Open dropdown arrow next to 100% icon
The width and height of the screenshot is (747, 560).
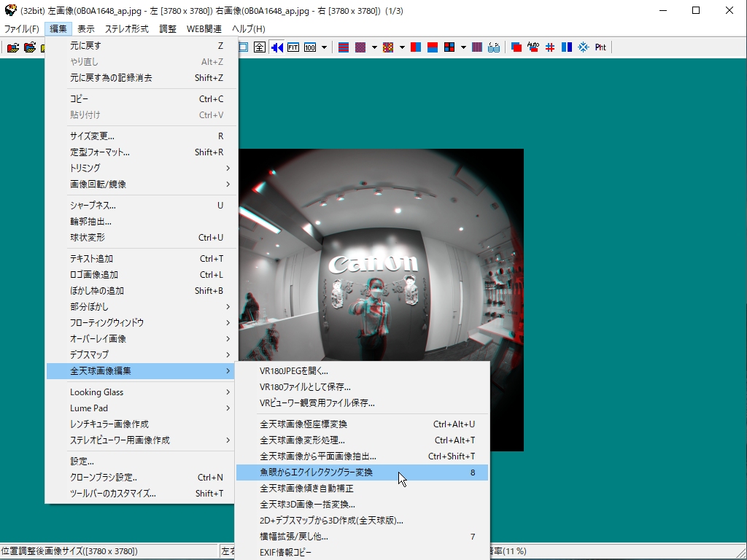[324, 47]
